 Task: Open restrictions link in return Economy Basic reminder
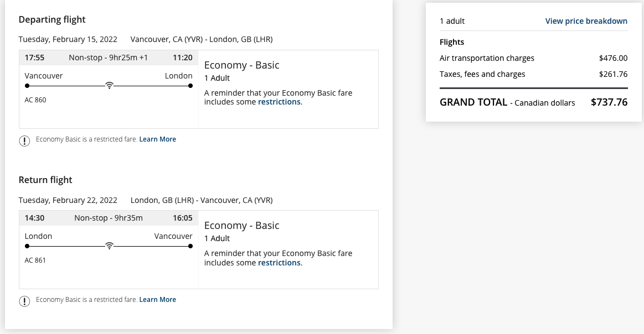[279, 263]
